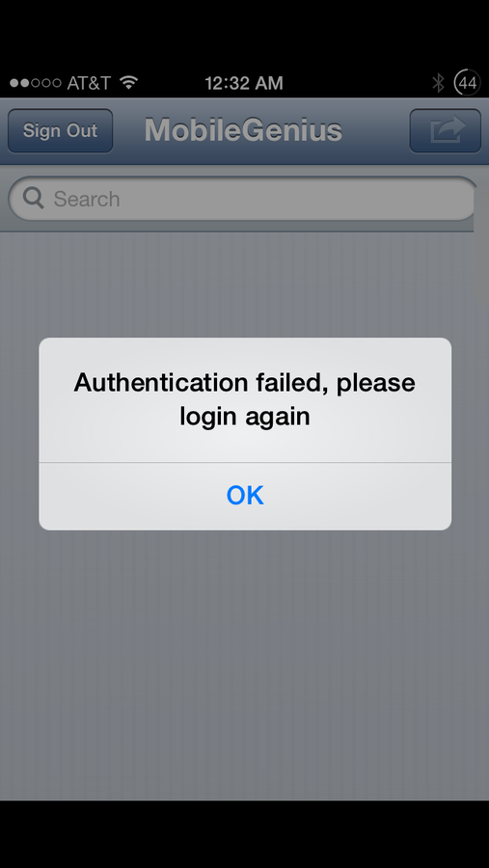Tap the battery percentage 44 indicator
Screen dimensions: 489x868
click(x=468, y=83)
